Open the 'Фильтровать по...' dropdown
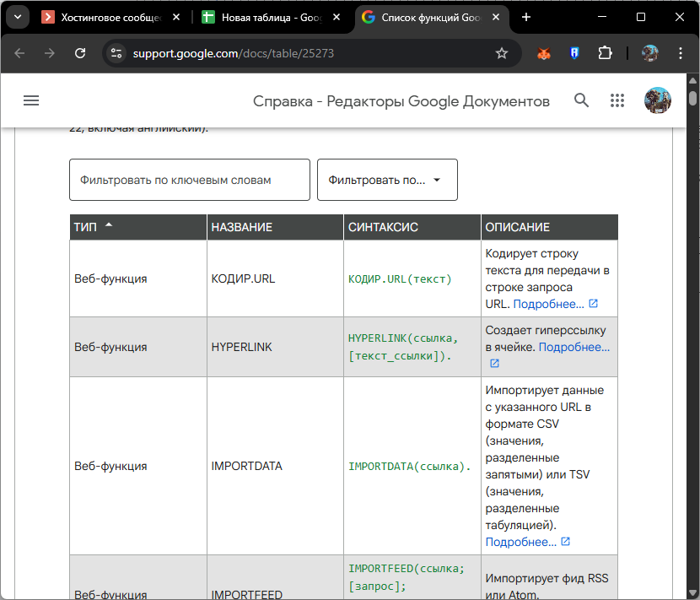Screen dimensions: 700x600 point(386,179)
